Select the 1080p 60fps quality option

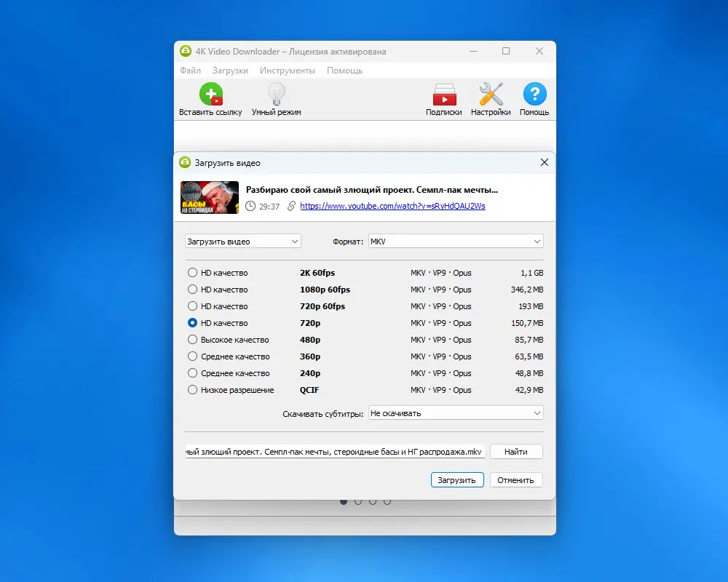pos(192,290)
